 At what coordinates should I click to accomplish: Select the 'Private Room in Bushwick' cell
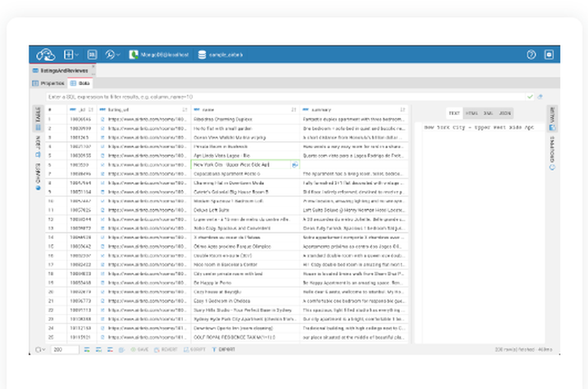(x=245, y=146)
